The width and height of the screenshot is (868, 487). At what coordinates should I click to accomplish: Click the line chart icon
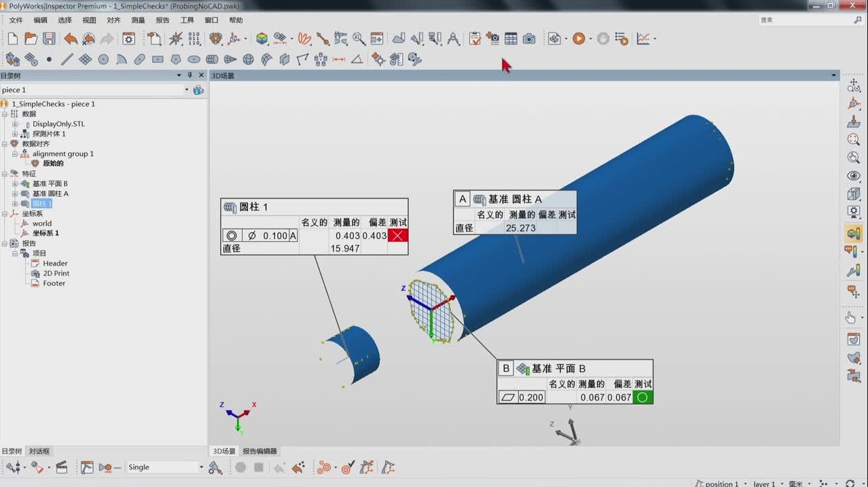[643, 39]
